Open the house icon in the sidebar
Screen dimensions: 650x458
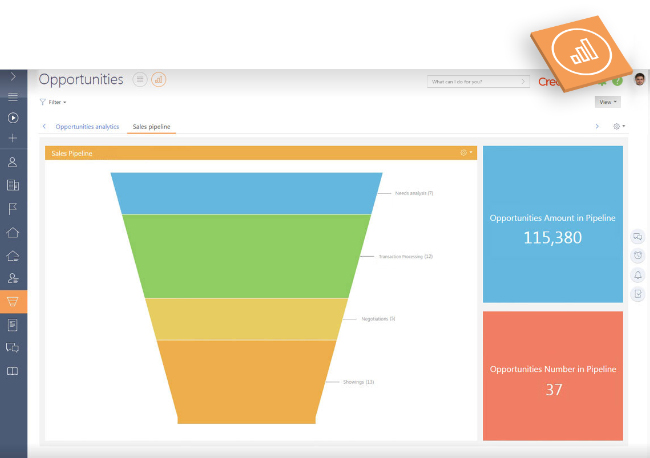coord(12,233)
